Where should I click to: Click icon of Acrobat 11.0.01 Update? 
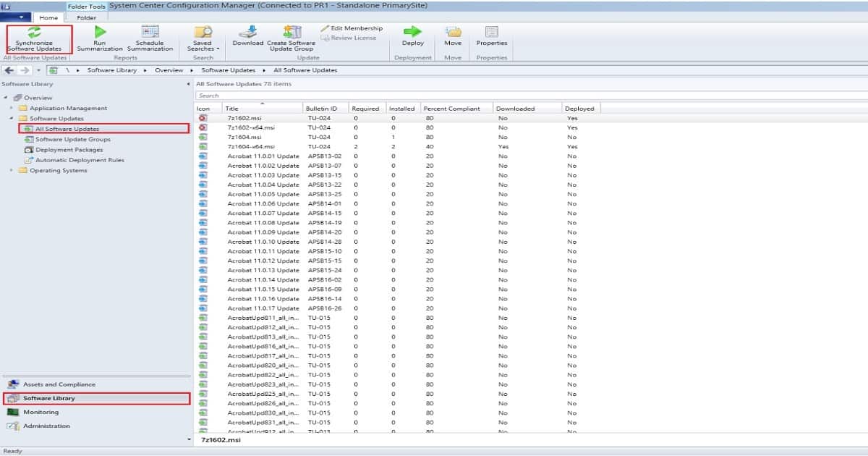pyautogui.click(x=203, y=156)
